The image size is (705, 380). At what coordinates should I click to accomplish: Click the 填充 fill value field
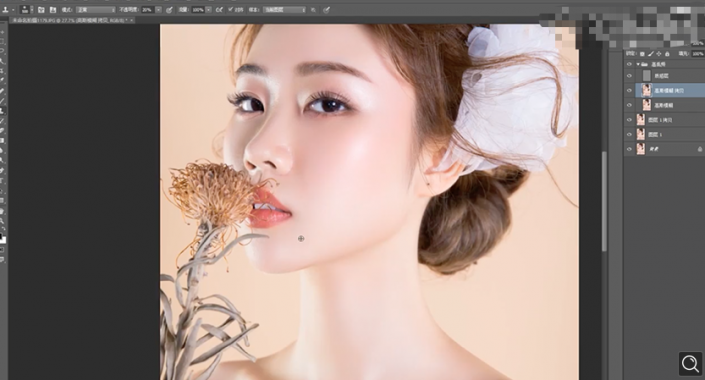coord(698,54)
